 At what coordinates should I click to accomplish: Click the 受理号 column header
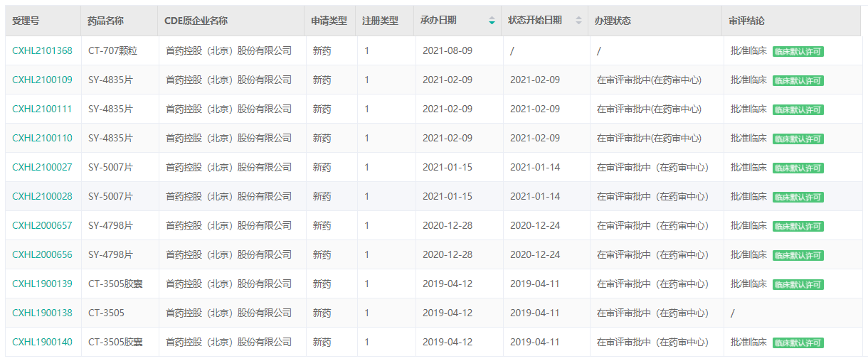26,21
